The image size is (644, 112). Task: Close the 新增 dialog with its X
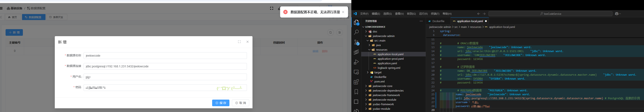(x=248, y=42)
